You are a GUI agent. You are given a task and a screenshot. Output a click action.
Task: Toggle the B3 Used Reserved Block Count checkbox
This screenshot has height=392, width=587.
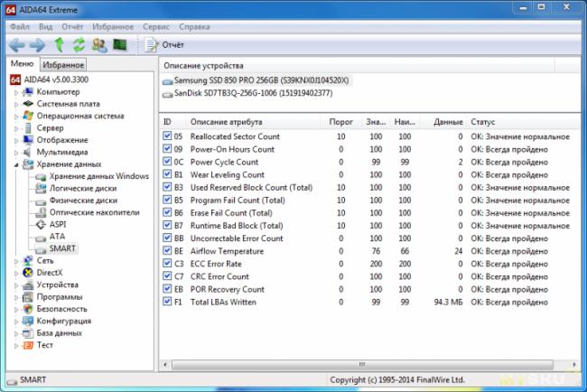(167, 187)
